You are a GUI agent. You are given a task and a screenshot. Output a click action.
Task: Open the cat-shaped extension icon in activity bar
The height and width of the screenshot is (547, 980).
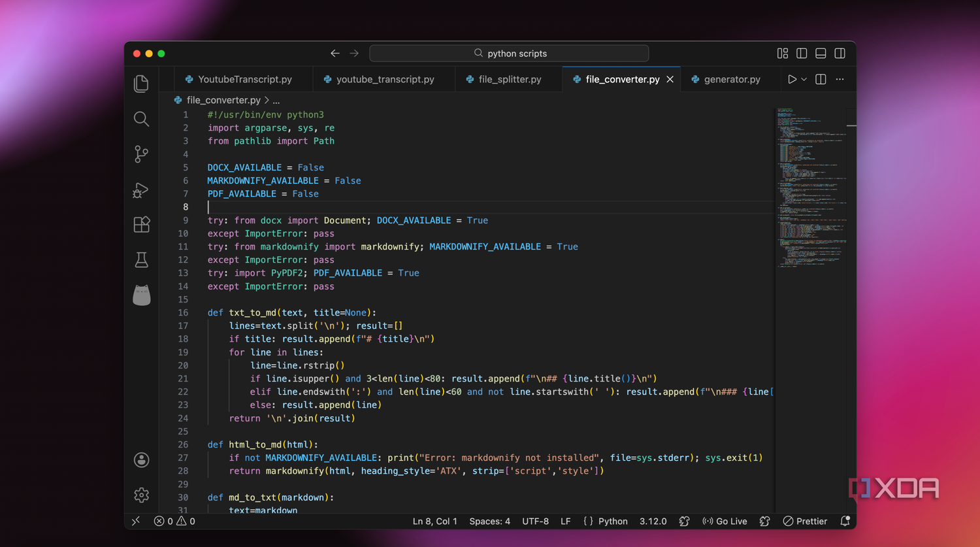(x=141, y=295)
